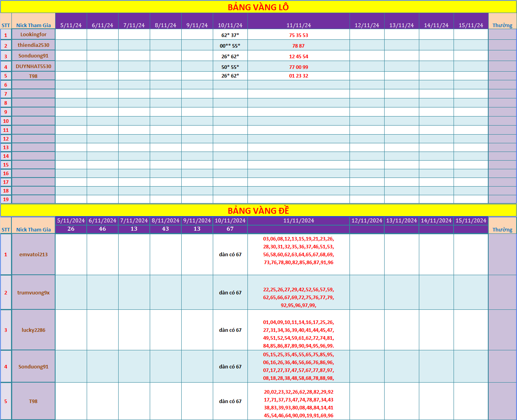Click the 9/11/24 column header

[197, 21]
